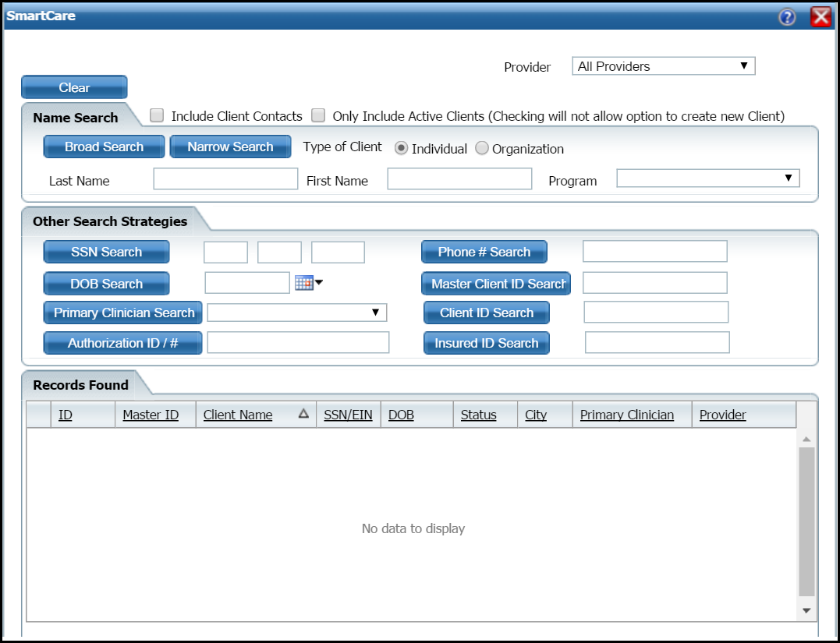Switch to Other Search Strategies tab

[110, 221]
